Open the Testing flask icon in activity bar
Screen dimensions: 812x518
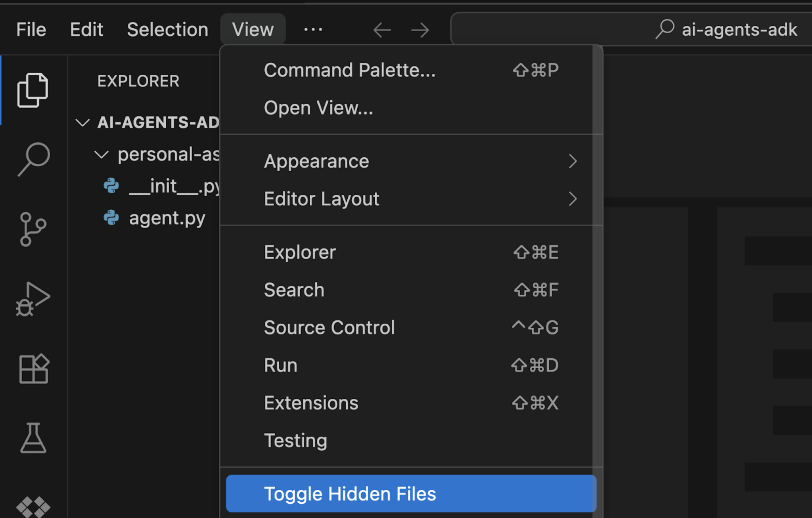(33, 438)
